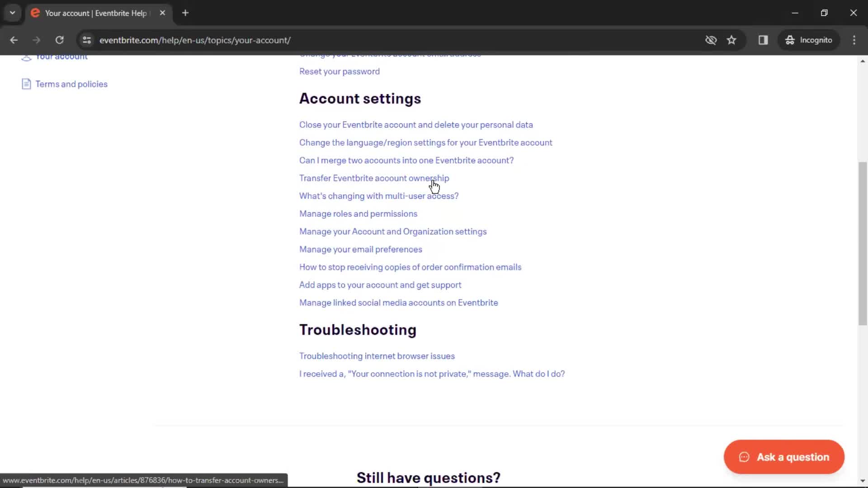The height and width of the screenshot is (488, 868).
Task: Open the tab search dropdown arrow
Action: (12, 13)
